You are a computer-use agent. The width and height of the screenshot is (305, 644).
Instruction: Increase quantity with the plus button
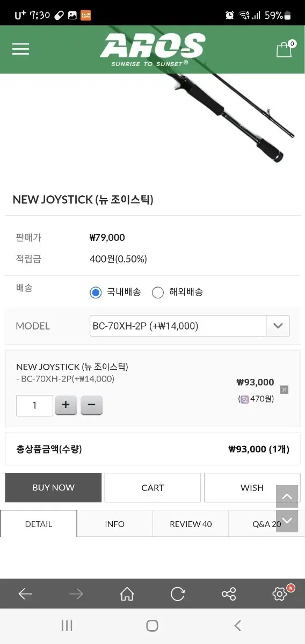click(x=66, y=405)
